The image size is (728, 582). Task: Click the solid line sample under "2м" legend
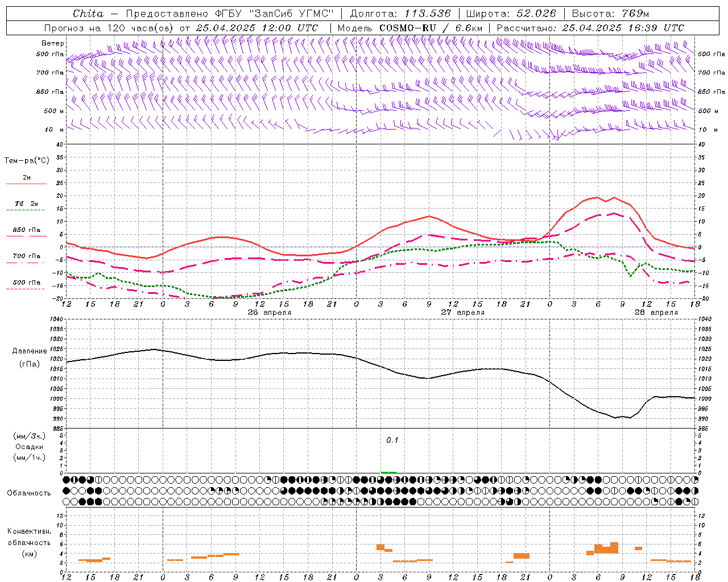26,184
